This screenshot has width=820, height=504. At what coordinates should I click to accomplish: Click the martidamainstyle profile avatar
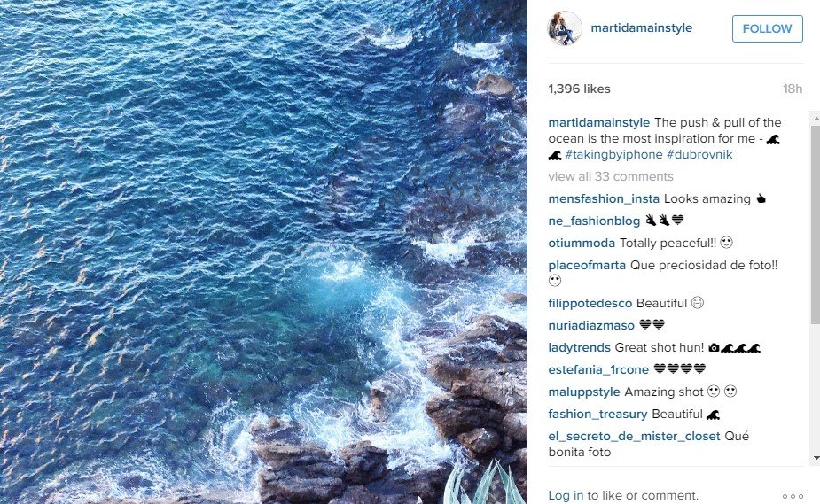565,28
